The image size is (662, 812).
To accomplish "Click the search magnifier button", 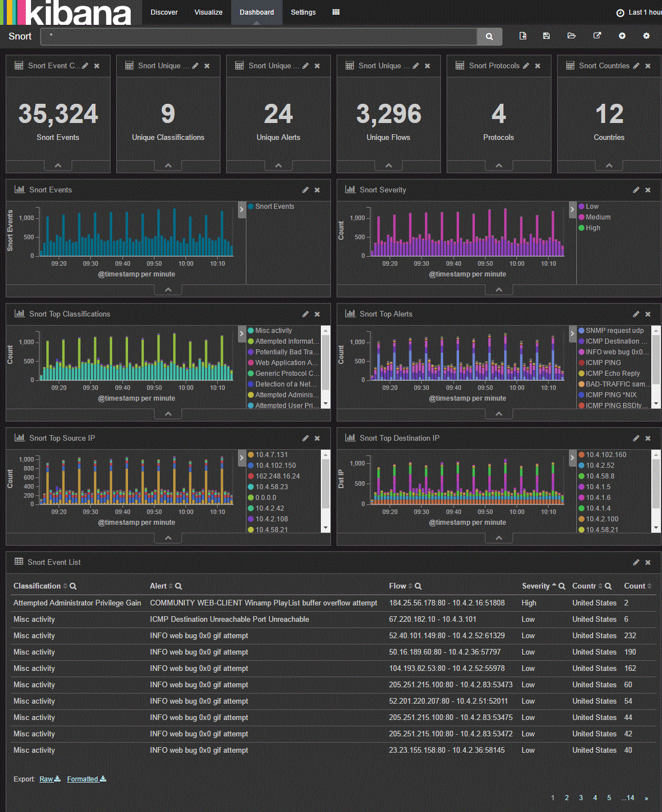I will [489, 37].
